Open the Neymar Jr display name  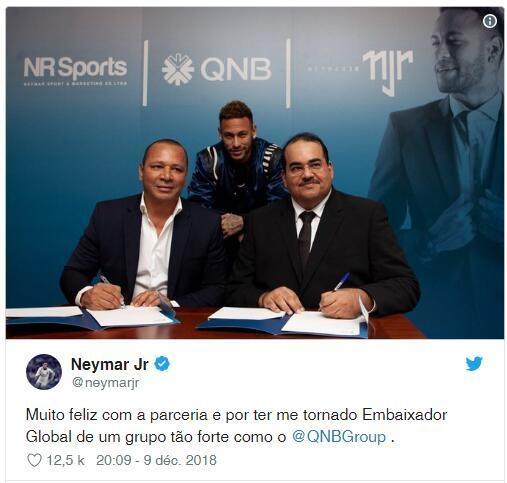coord(109,364)
